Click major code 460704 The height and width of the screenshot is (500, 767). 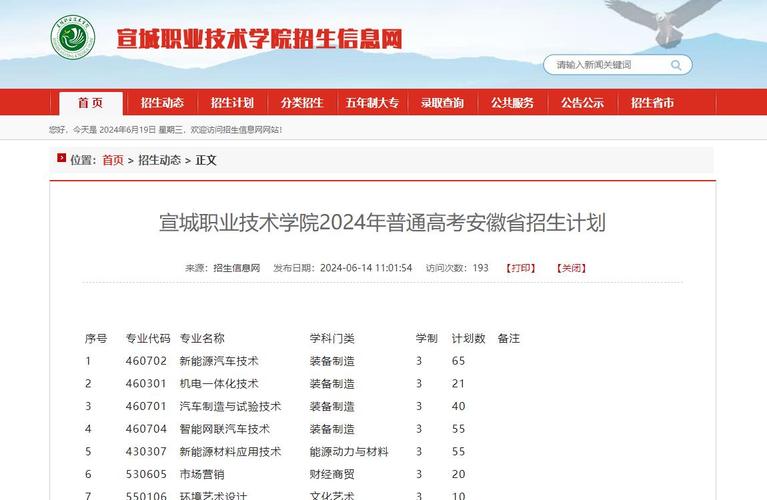[x=146, y=429]
